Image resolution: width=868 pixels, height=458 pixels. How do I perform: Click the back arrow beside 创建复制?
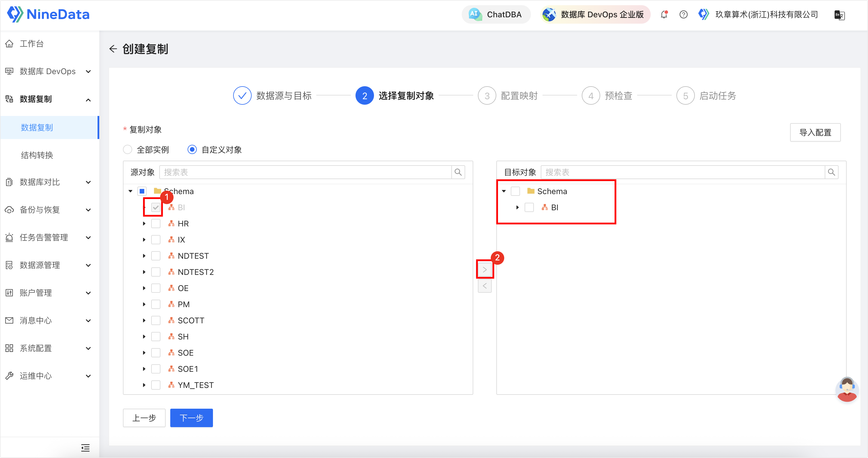click(x=113, y=49)
